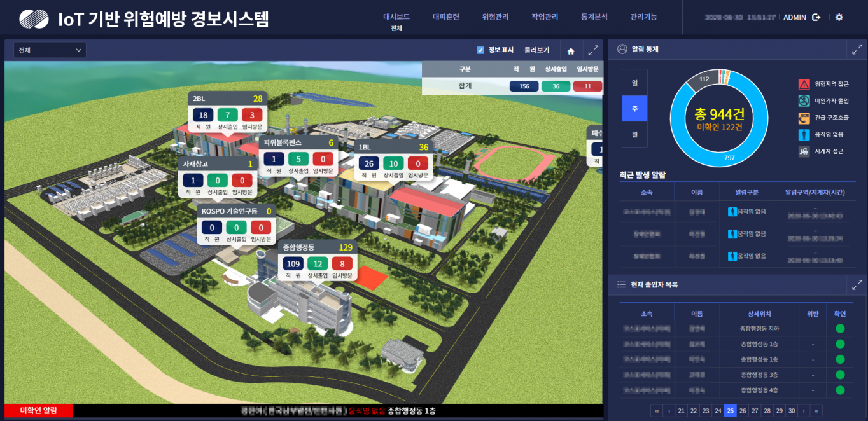Click the 위험지역 접근 warning legend icon
Image resolution: width=868 pixels, height=421 pixels.
pyautogui.click(x=804, y=84)
